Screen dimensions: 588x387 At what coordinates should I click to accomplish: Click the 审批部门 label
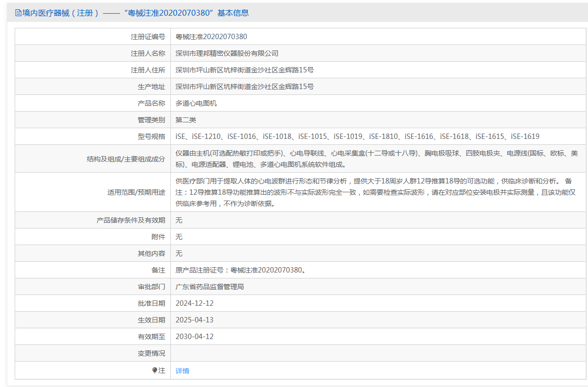pos(151,287)
